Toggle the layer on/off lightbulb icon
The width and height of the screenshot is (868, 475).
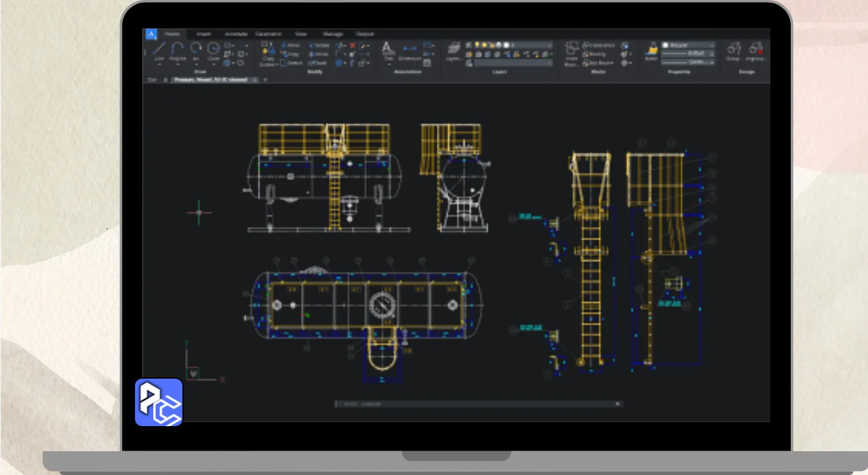pyautogui.click(x=477, y=45)
